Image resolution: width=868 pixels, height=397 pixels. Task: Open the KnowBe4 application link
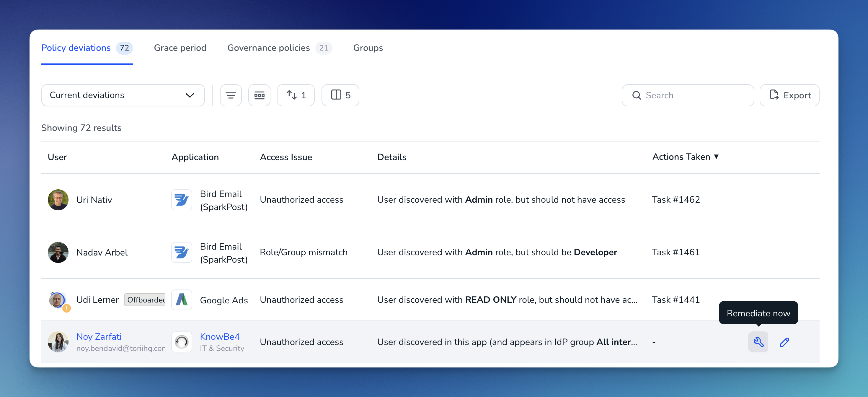220,336
